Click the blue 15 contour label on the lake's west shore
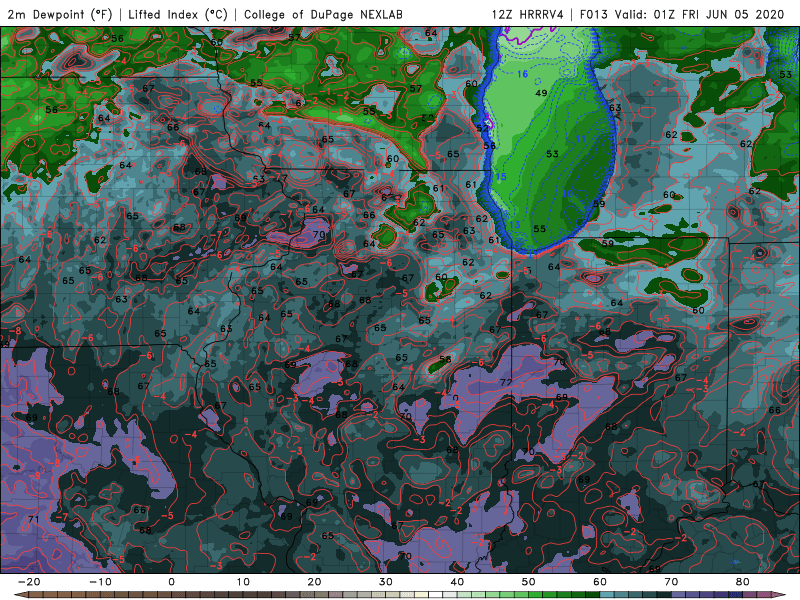Image resolution: width=800 pixels, height=600 pixels. [501, 177]
